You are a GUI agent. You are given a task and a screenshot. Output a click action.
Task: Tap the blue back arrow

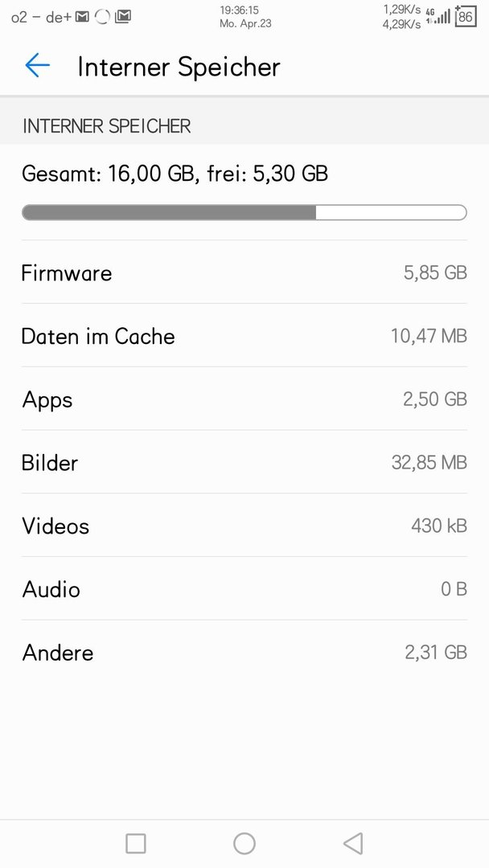pos(37,65)
